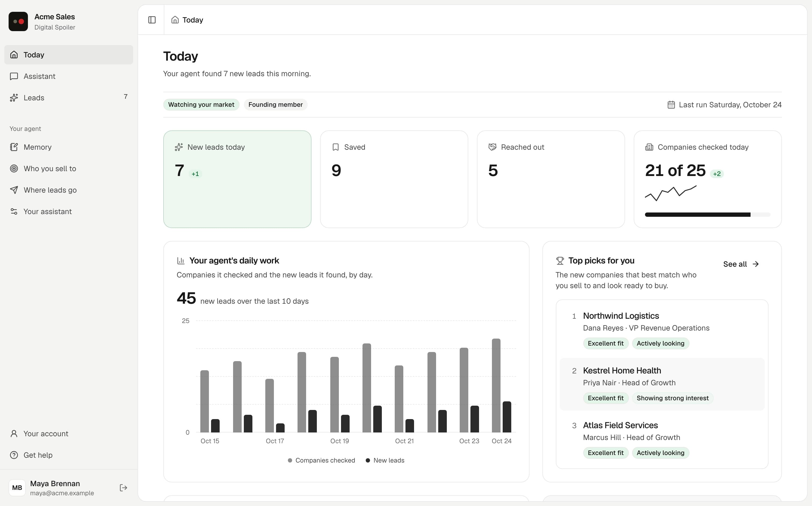The height and width of the screenshot is (506, 812).
Task: Click the Memory notebook icon
Action: [x=14, y=147]
